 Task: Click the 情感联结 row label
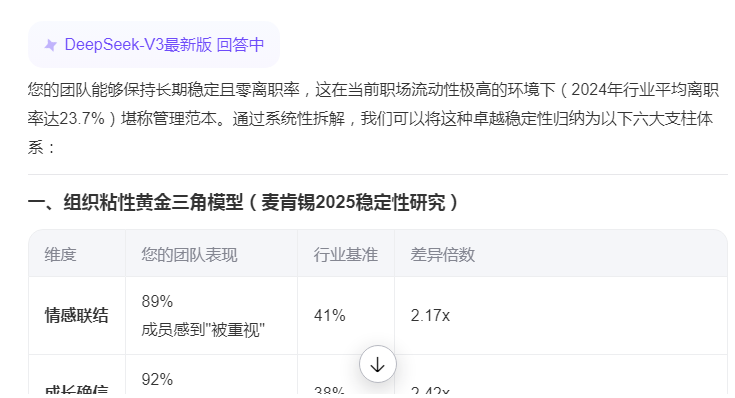pos(76,315)
